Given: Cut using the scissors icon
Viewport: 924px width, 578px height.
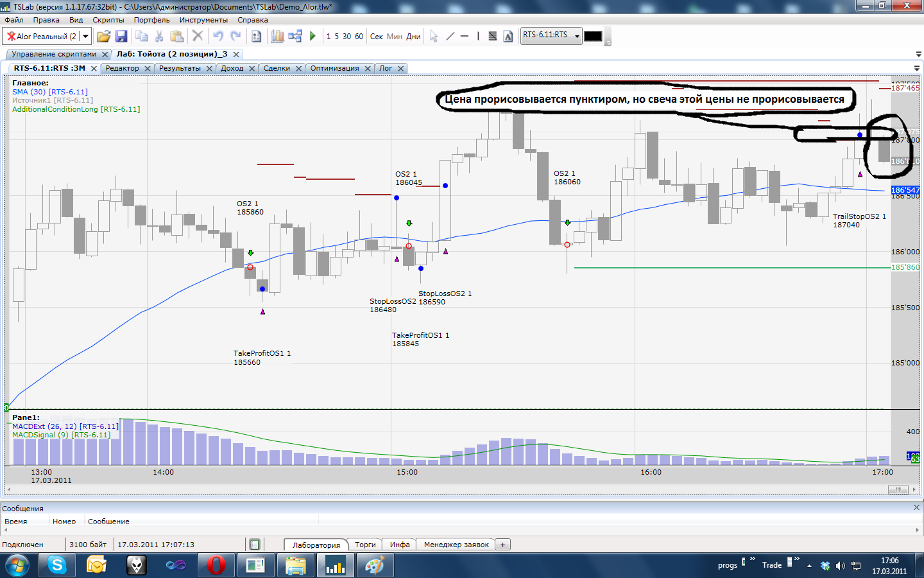Looking at the screenshot, I should pos(159,37).
